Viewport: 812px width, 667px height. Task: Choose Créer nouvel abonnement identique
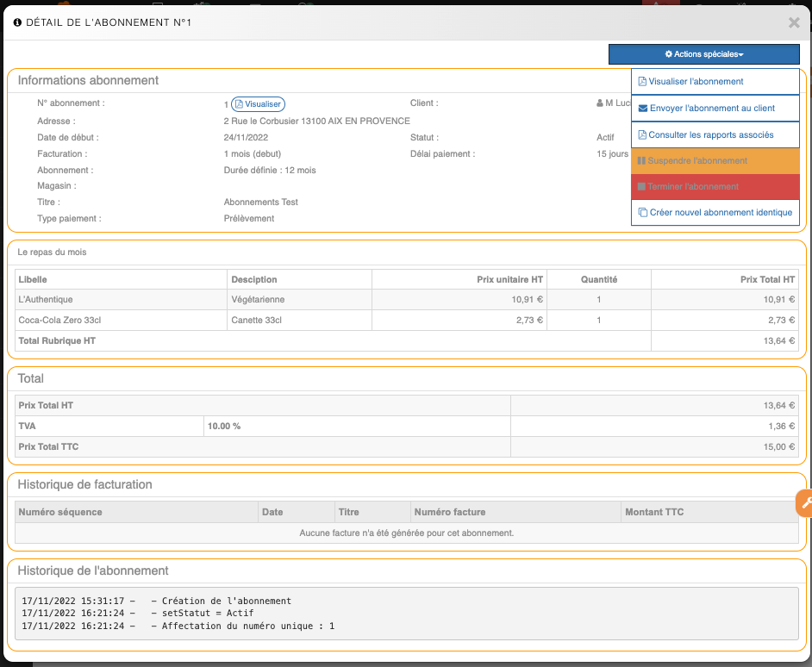pos(721,213)
